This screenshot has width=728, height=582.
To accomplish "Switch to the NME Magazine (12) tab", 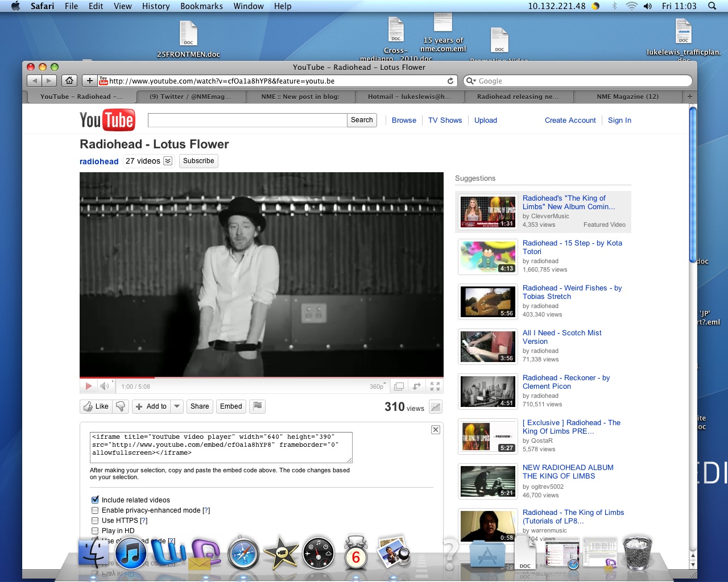I will tap(627, 97).
